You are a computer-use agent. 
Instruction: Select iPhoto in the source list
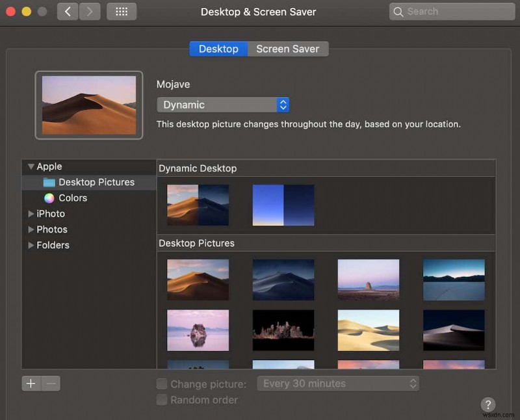[50, 213]
